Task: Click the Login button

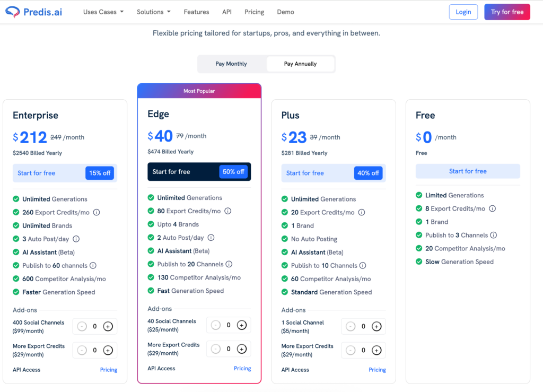Action: coord(463,12)
